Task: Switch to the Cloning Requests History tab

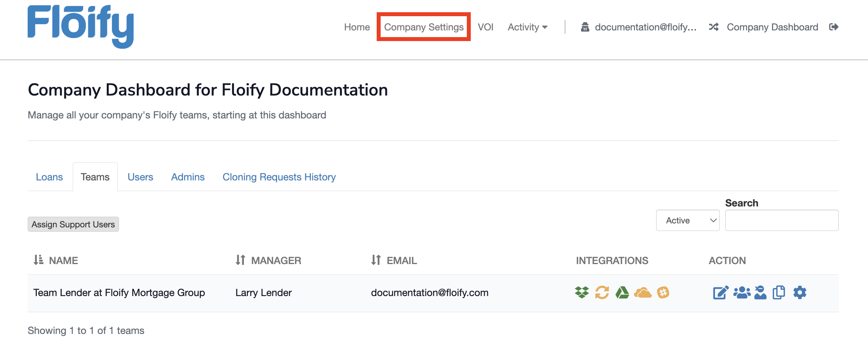Action: 279,177
